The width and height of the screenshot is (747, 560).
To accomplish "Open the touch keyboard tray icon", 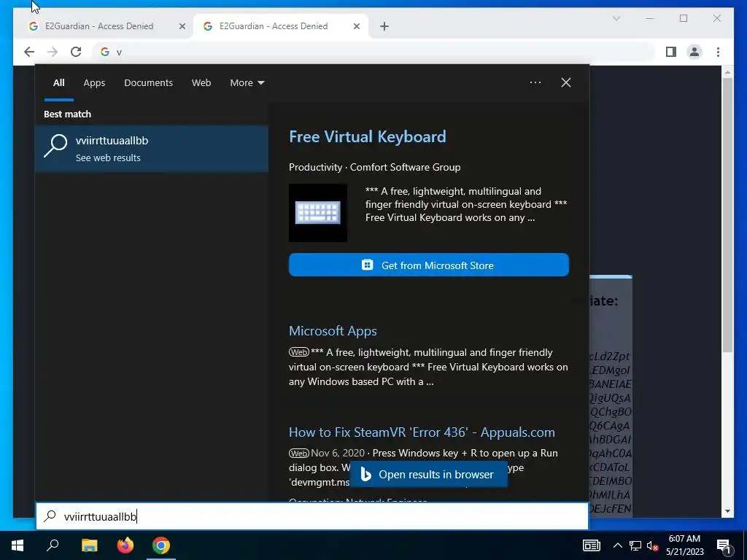I will click(591, 545).
